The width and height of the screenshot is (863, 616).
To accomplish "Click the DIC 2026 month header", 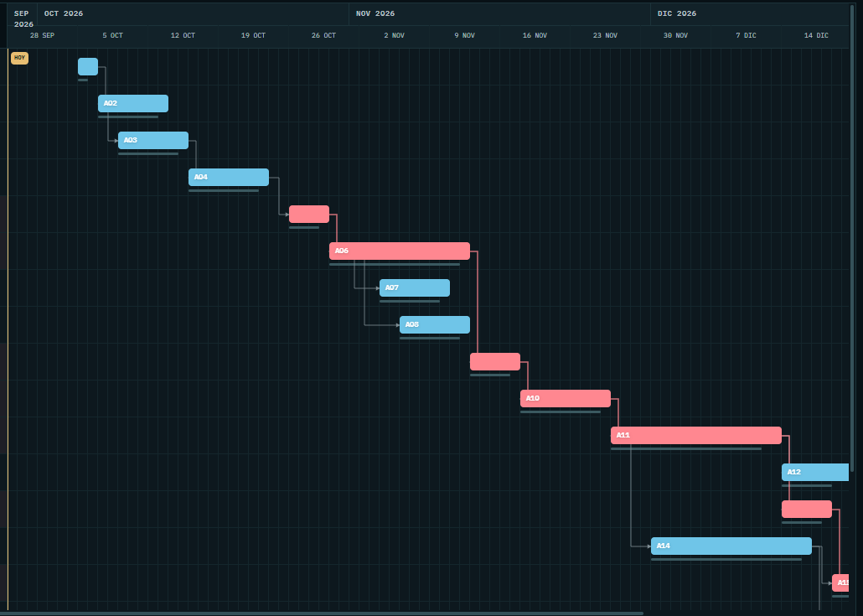I will point(677,13).
